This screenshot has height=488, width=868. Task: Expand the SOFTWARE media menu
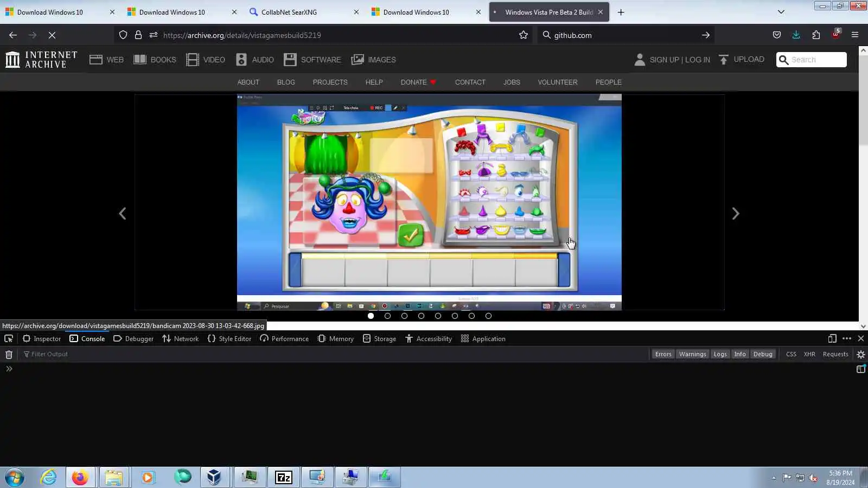(x=312, y=60)
